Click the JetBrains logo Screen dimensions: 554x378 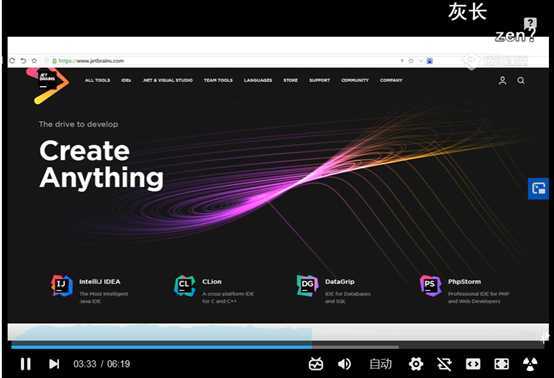[x=48, y=85]
